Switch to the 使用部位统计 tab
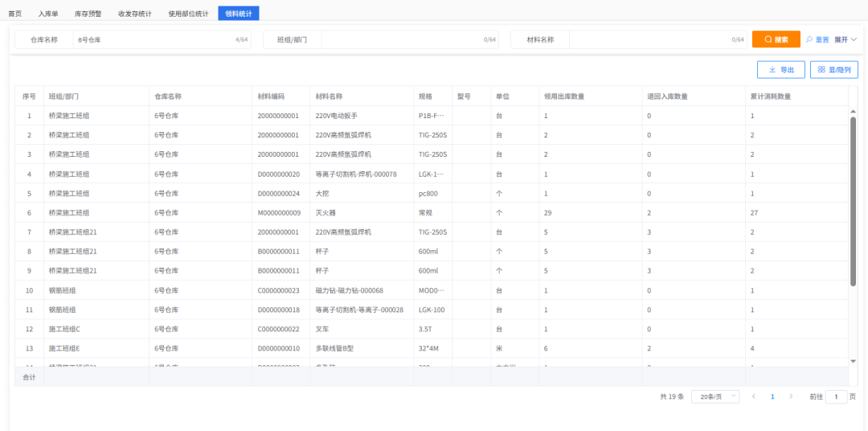Screen dimensions: 868x431 [x=188, y=14]
